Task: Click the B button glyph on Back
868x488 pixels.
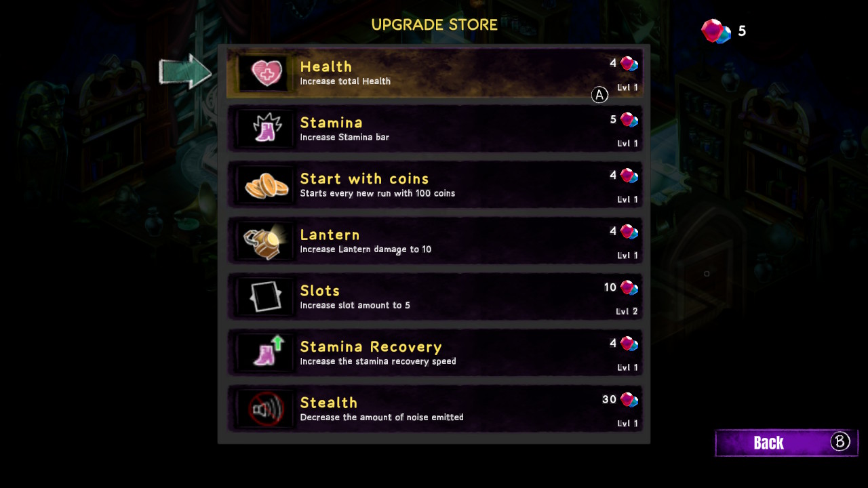Action: tap(840, 442)
